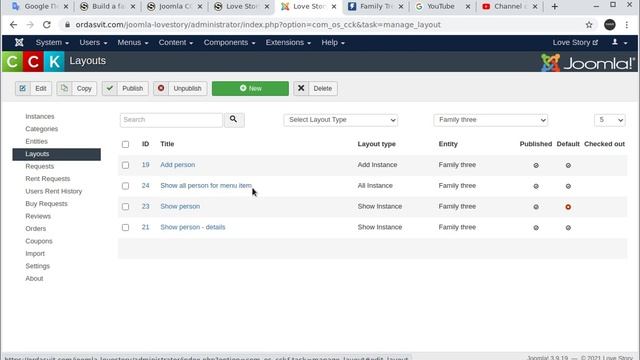Open the Chrome three-dot menu

pyautogui.click(x=627, y=25)
